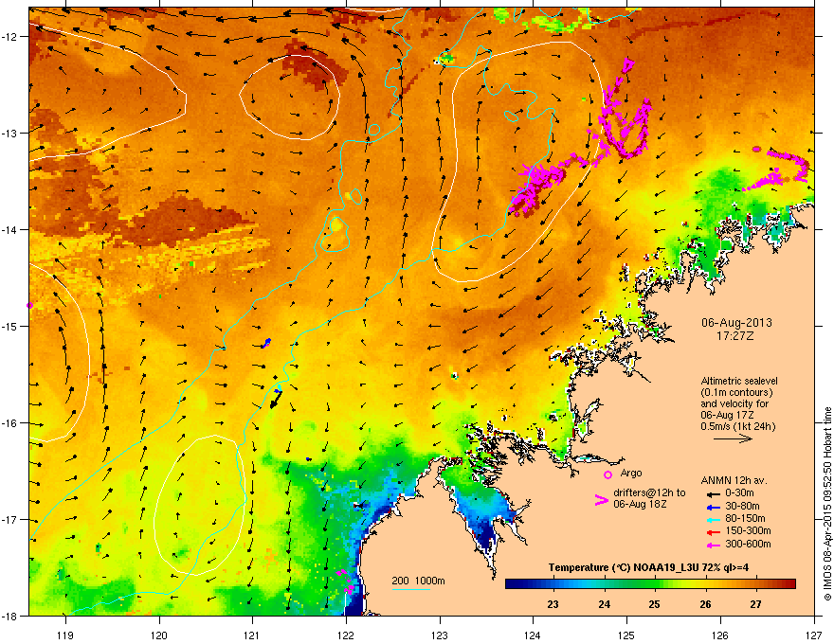Viewport: 834px width, 644px height.
Task: Click the colorbar tick label 26
Action: 705,604
